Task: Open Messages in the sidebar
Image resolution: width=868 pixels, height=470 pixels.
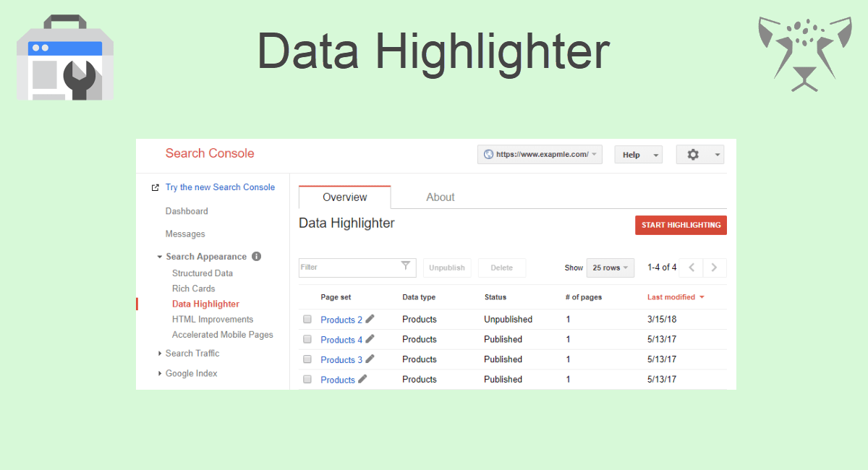Action: (x=185, y=234)
